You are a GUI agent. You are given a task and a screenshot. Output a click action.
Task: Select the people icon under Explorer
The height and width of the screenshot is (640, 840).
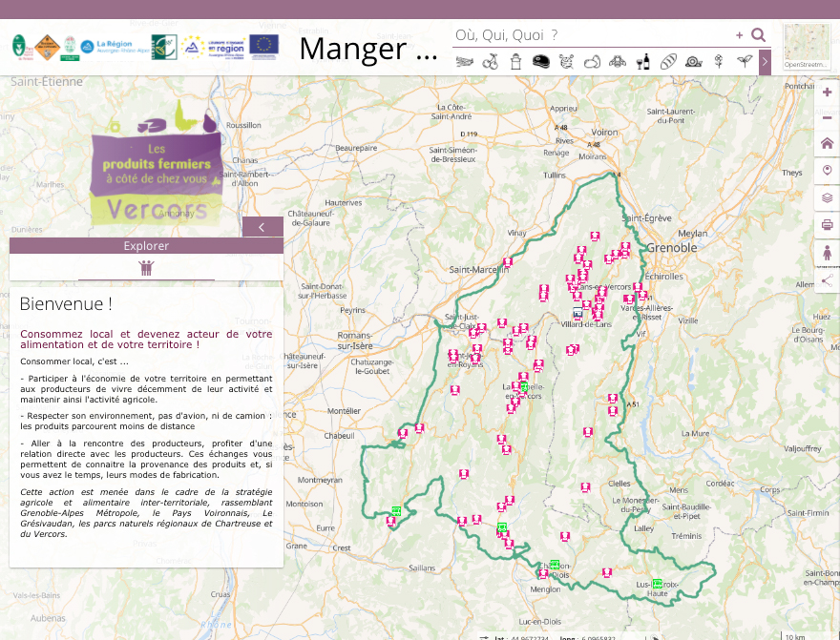click(146, 268)
